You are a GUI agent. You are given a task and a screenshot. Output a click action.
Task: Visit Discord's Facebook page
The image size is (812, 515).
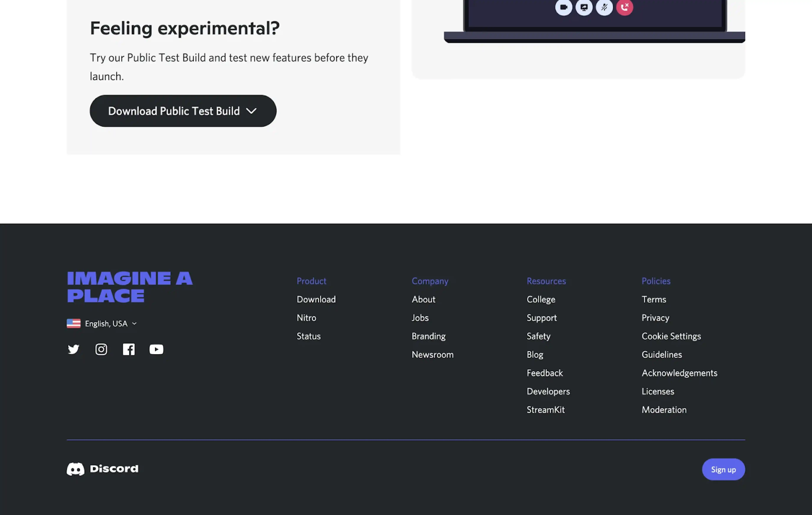coord(129,349)
